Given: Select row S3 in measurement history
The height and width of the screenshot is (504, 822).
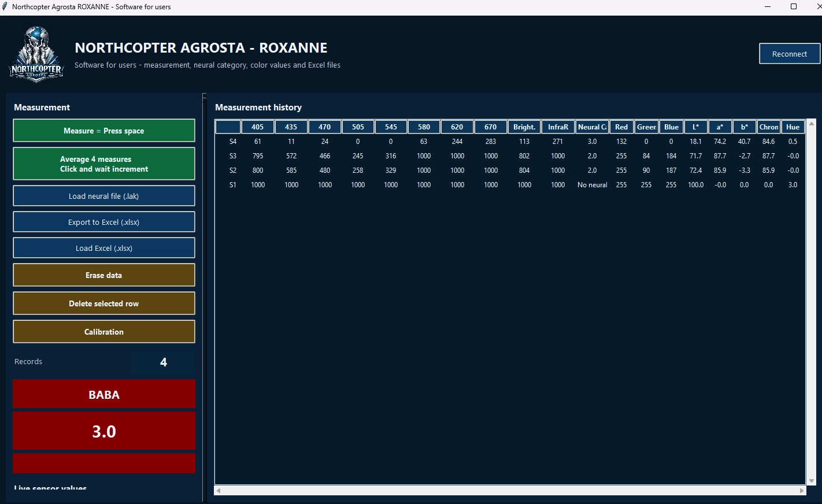Looking at the screenshot, I should (x=510, y=156).
